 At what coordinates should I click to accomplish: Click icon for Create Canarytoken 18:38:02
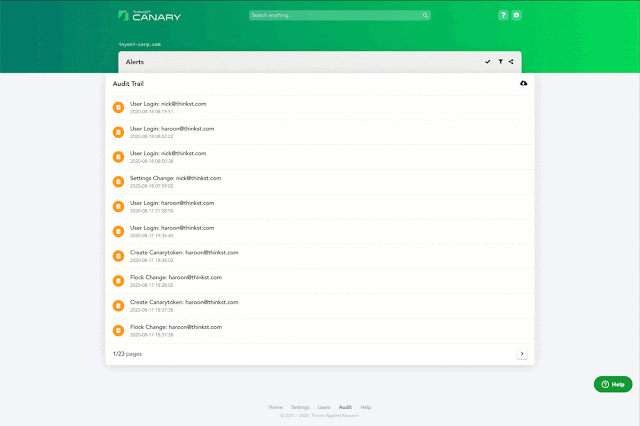coord(118,256)
